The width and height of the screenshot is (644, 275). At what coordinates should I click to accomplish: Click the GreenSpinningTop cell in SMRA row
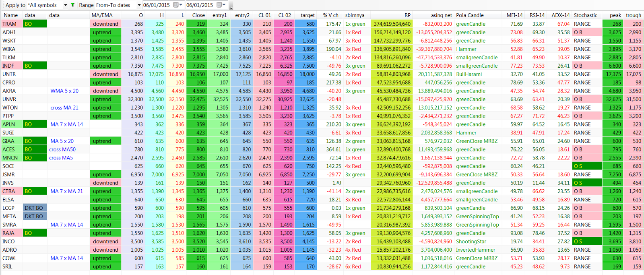pyautogui.click(x=477, y=225)
